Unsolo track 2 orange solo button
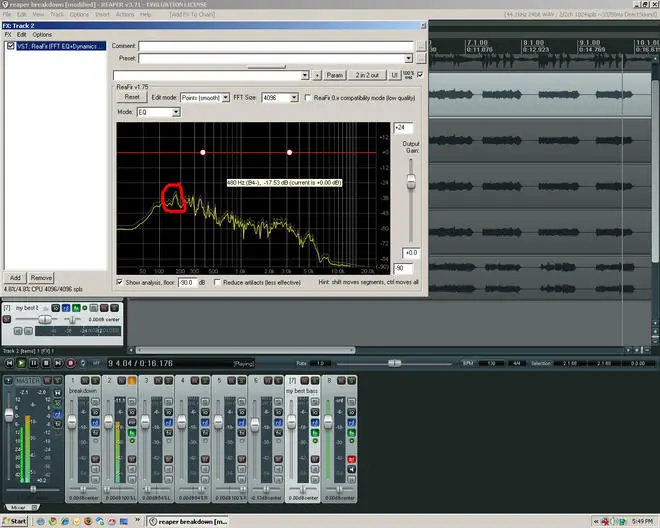This screenshot has height=528, width=660. point(132,380)
